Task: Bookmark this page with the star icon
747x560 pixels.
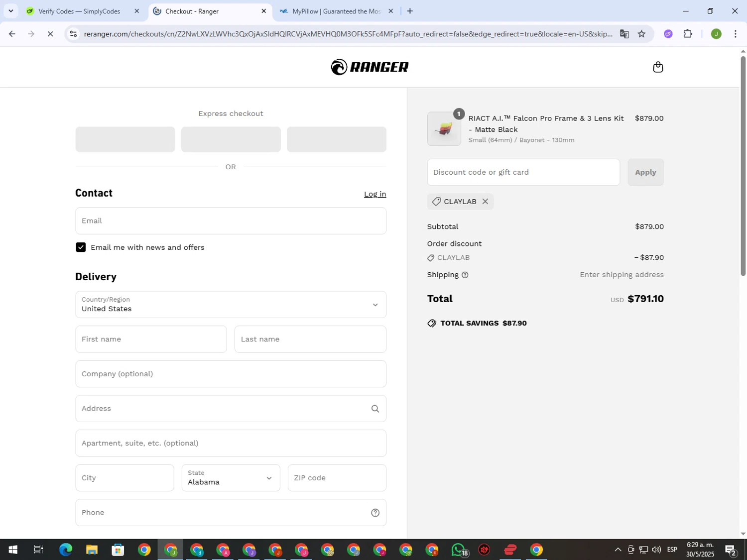Action: point(641,34)
